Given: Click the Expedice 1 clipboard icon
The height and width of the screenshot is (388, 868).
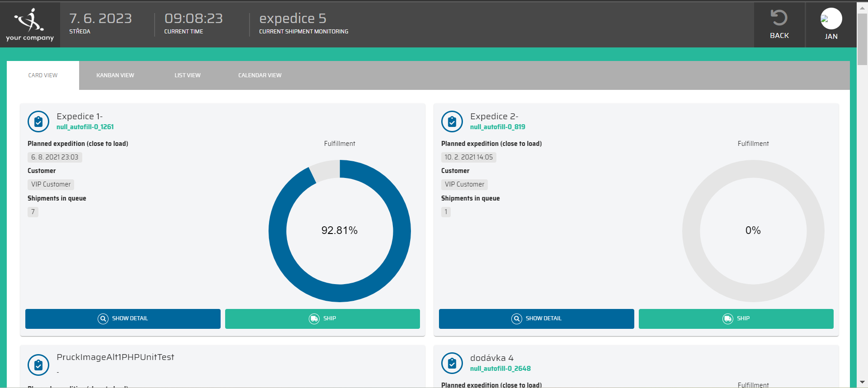Looking at the screenshot, I should [x=38, y=122].
